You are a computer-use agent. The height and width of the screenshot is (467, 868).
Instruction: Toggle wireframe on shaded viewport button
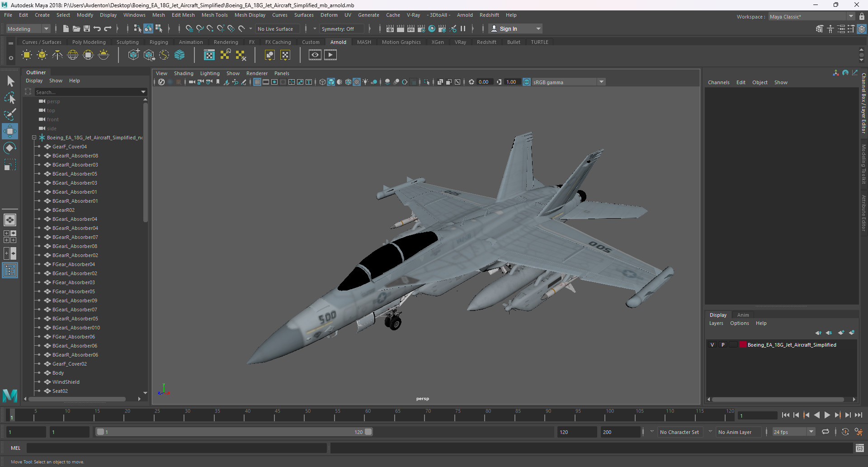[348, 82]
